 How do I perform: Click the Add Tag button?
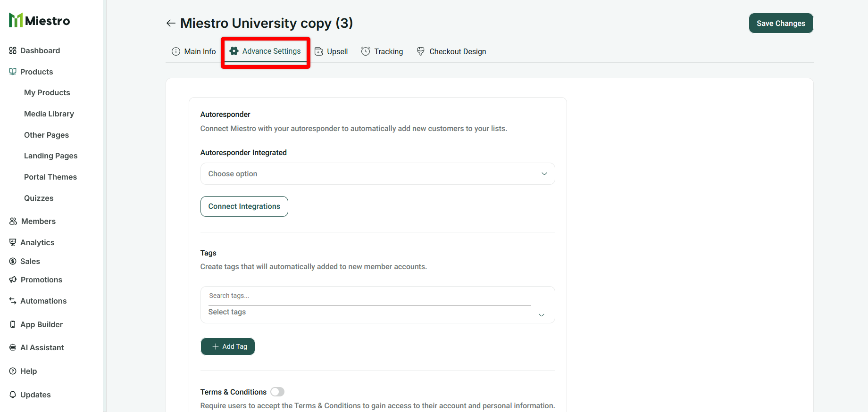(228, 346)
